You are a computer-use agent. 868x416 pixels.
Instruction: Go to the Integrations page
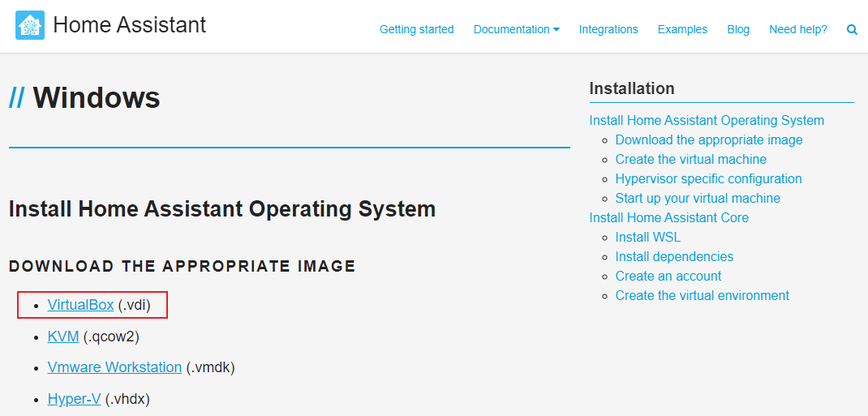608,29
